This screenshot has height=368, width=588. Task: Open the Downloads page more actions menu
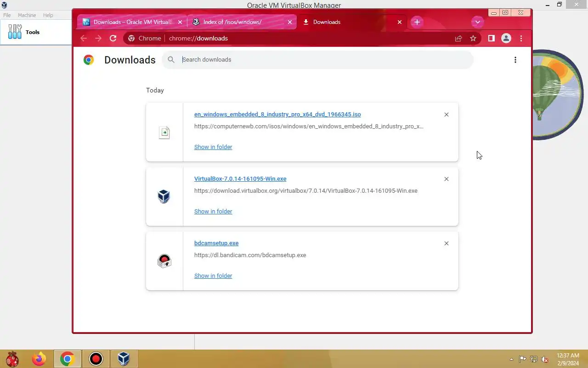pos(515,60)
